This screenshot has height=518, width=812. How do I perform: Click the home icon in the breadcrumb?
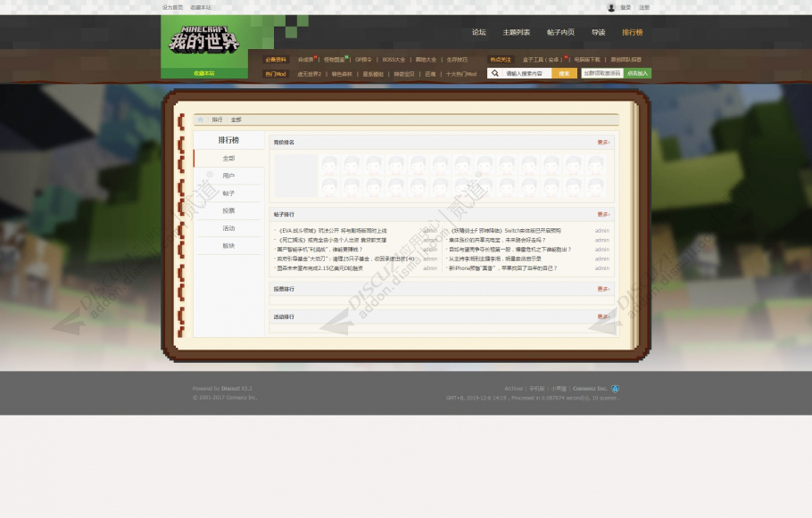point(201,119)
